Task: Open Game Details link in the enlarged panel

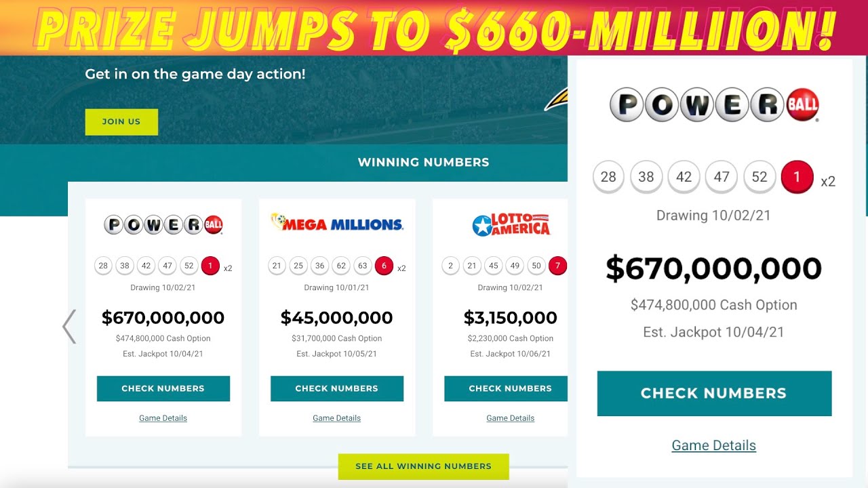Action: (714, 445)
